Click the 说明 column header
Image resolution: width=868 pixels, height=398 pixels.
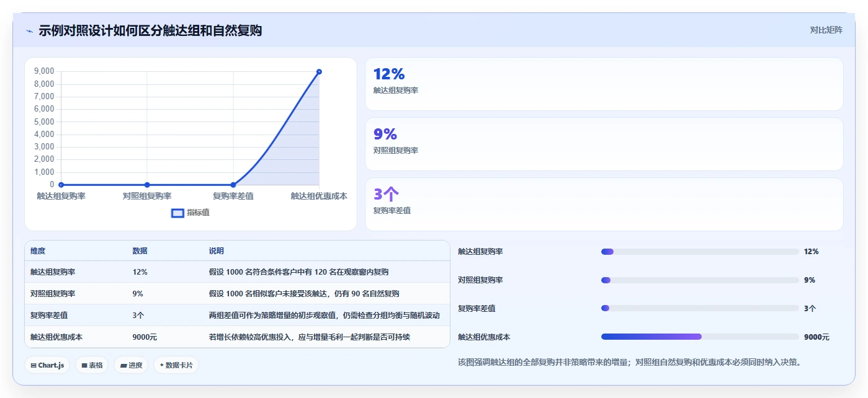(217, 251)
